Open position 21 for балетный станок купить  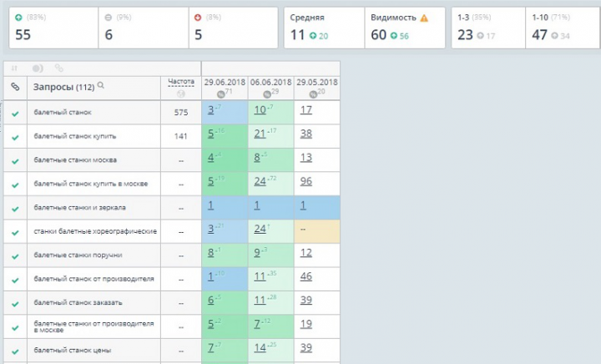point(260,134)
